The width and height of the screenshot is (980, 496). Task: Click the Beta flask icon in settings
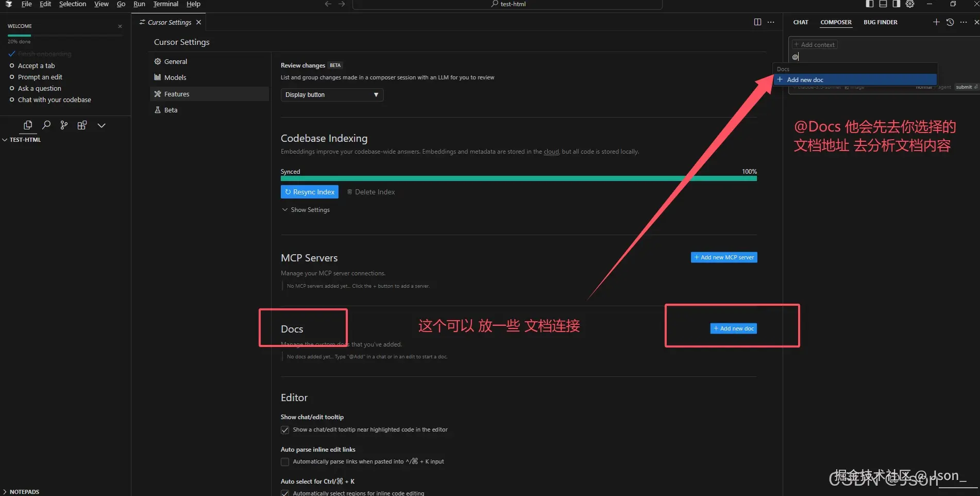158,110
